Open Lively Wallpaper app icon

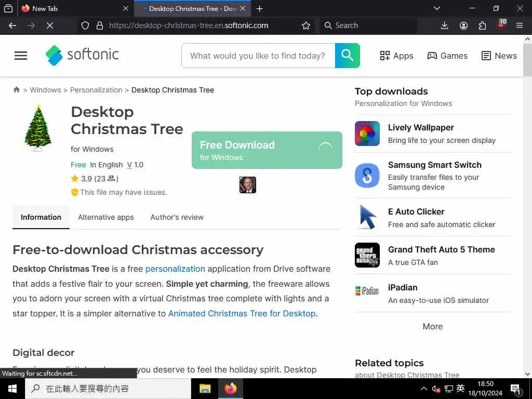click(367, 134)
